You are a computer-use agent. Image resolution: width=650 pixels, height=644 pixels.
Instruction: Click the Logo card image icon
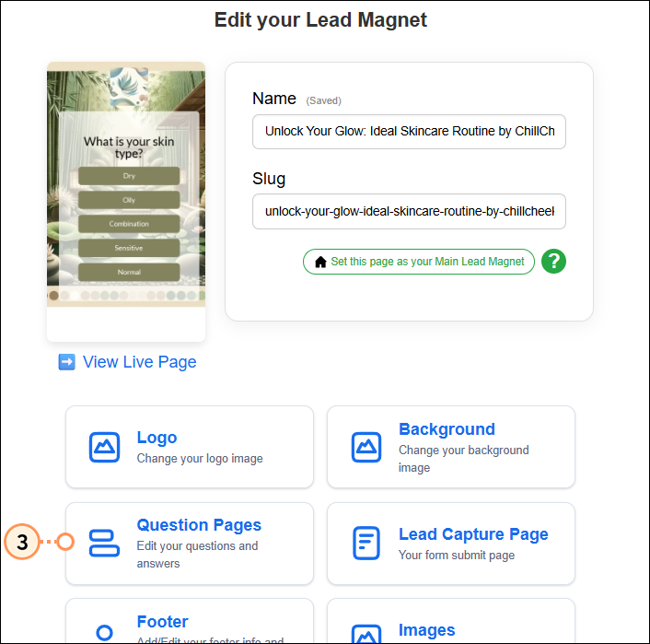[105, 447]
